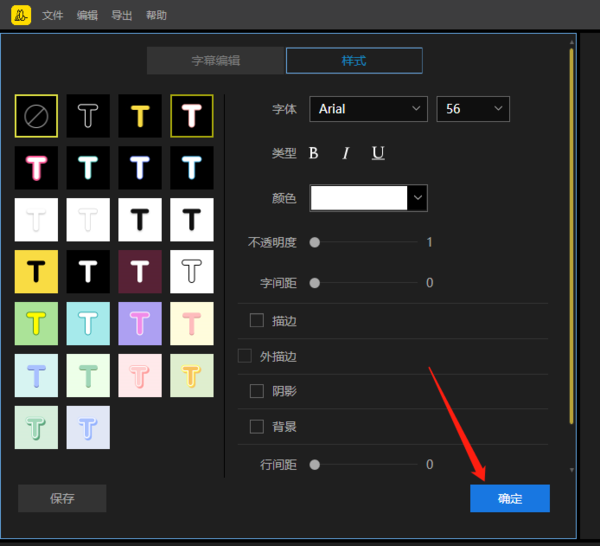Screen dimensions: 600x546
Task: Expand the font size 56 dropdown
Action: pyautogui.click(x=473, y=109)
